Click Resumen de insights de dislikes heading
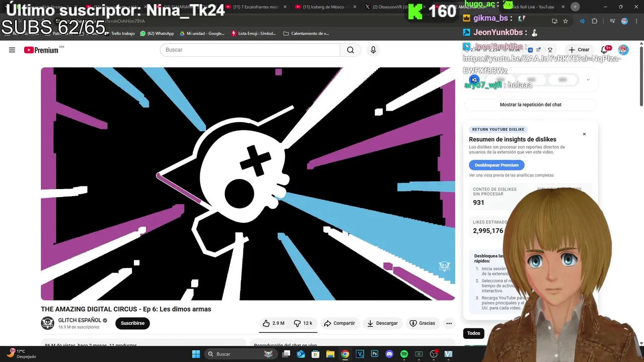Screen dimensions: 644x362 [513, 139]
